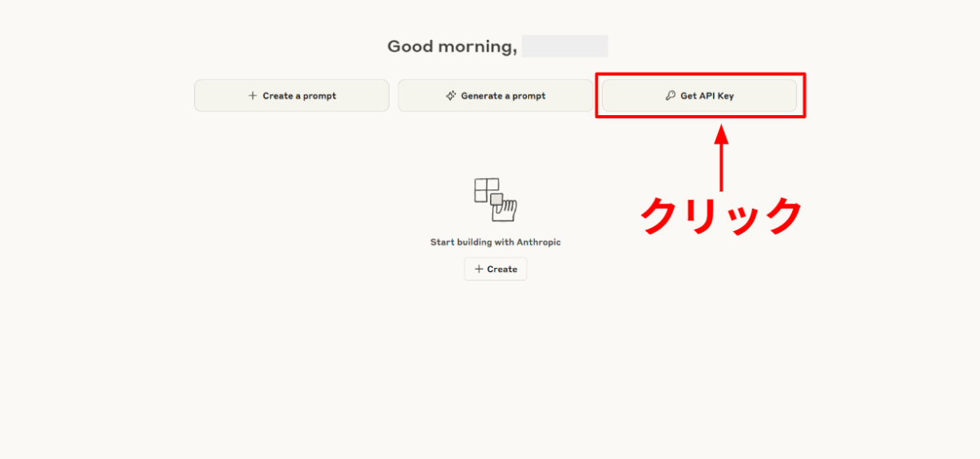Image resolution: width=980 pixels, height=459 pixels.
Task: Open the Create a prompt button
Action: point(292,96)
